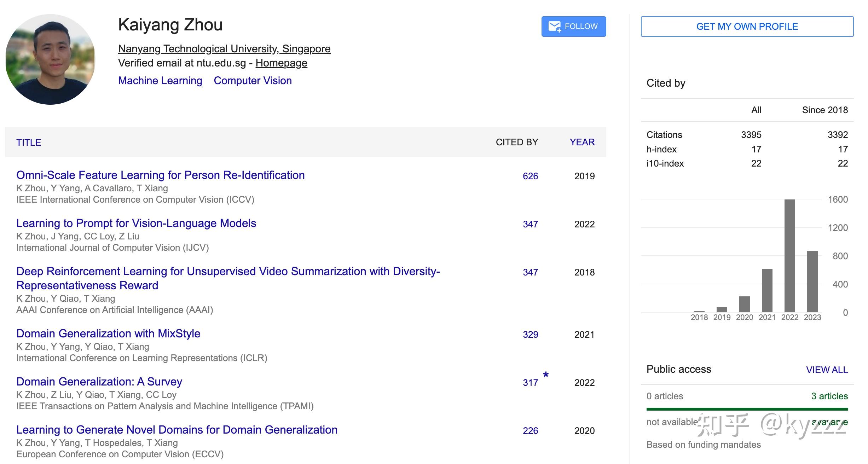868x464 pixels.
Task: Select the Computer Vision interest tag
Action: [x=253, y=81]
